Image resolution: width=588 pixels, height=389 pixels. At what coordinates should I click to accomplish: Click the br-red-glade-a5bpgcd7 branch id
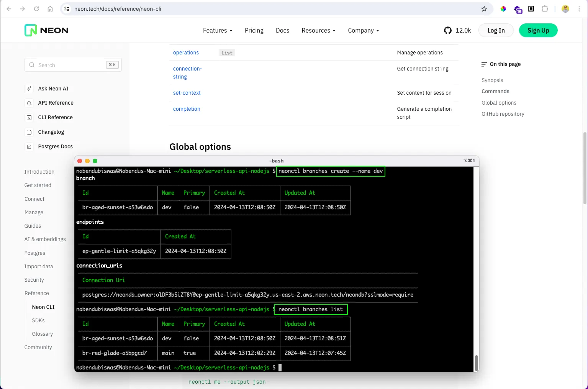115,353
